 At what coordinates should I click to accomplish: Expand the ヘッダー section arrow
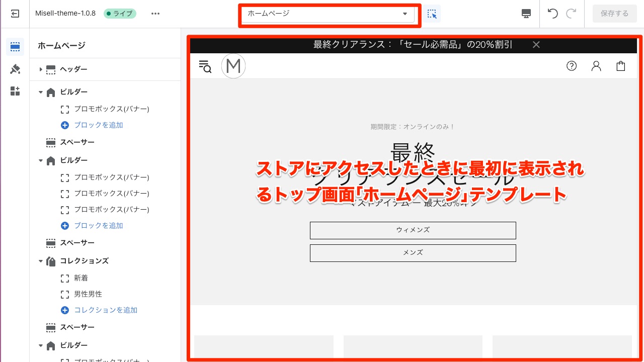click(41, 69)
